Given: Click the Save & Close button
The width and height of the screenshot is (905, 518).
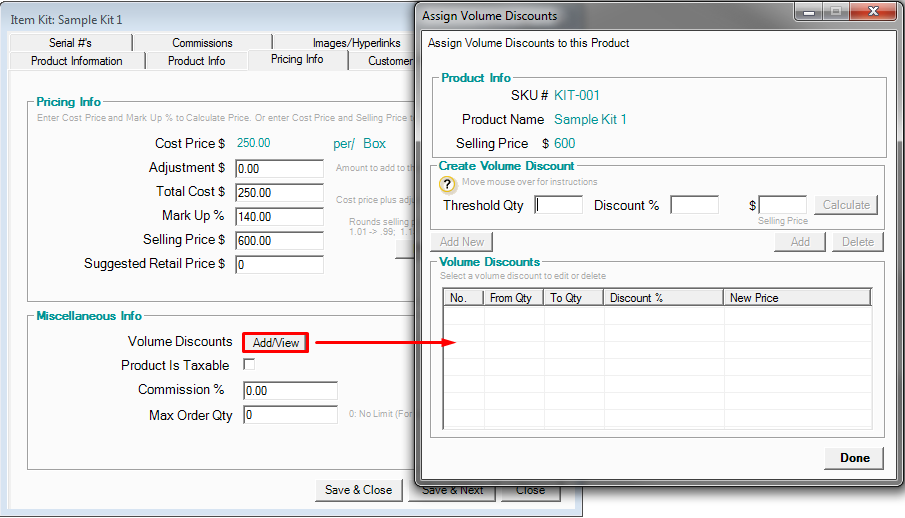Looking at the screenshot, I should click(358, 490).
